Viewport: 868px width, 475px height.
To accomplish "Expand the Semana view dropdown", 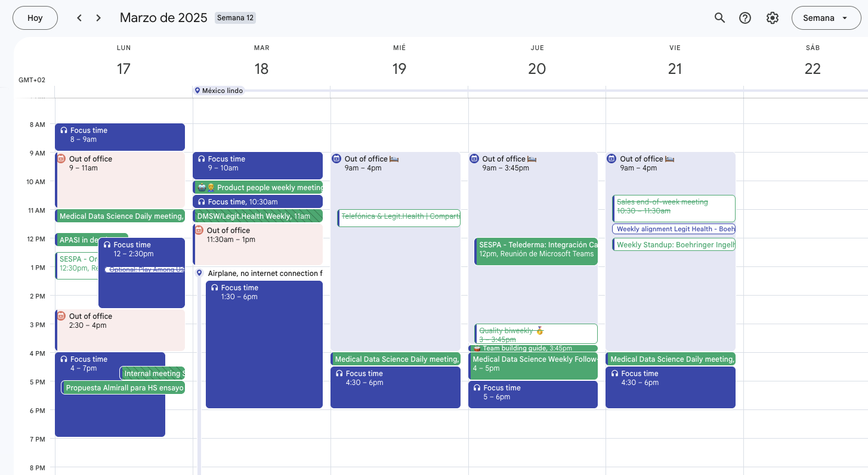I will (826, 18).
